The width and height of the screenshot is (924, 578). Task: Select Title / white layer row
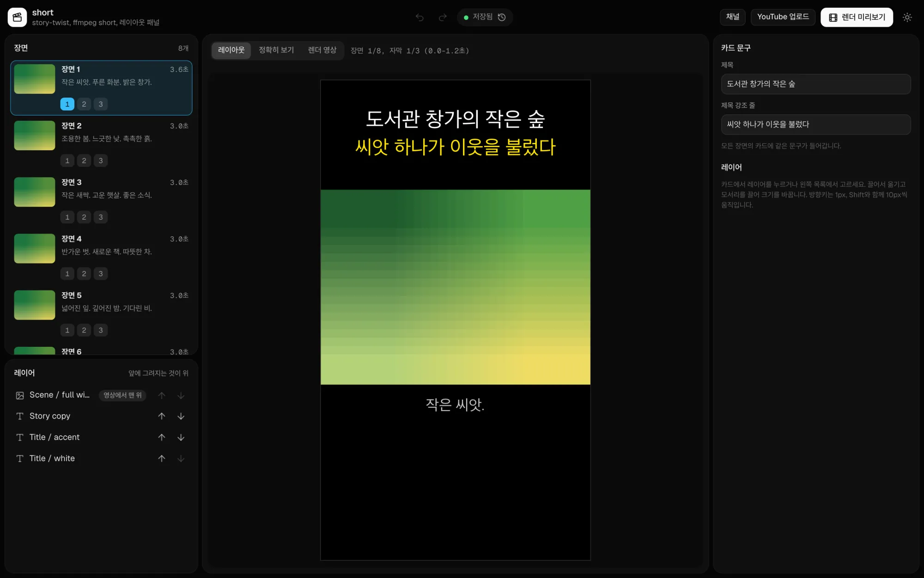[101, 459]
